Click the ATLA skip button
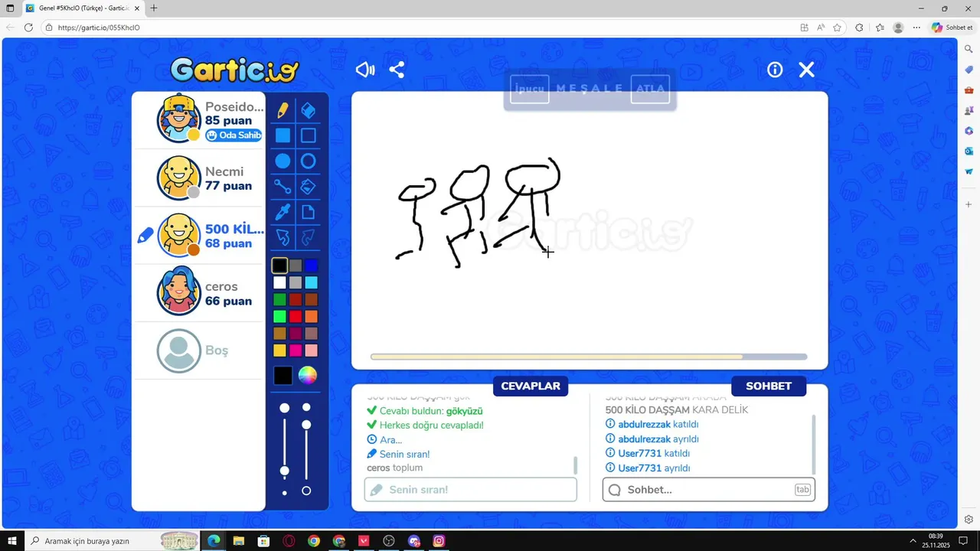 coord(650,89)
